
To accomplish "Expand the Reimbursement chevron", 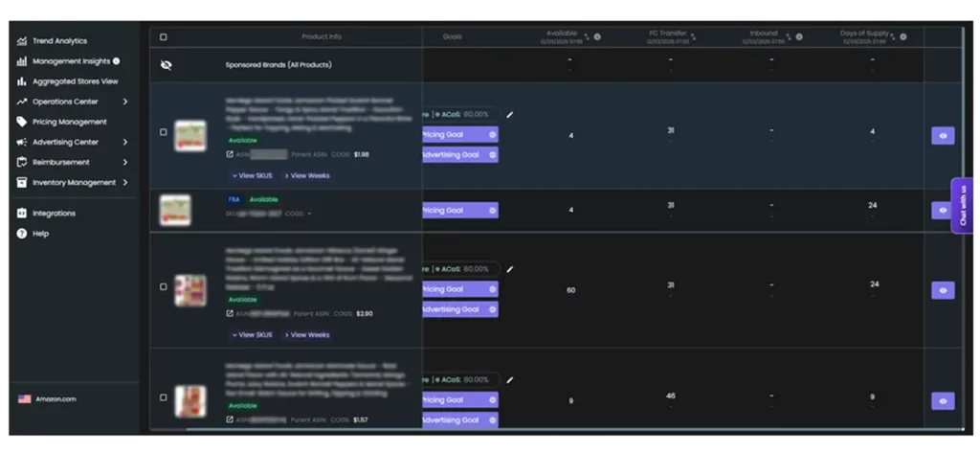I will (x=125, y=162).
